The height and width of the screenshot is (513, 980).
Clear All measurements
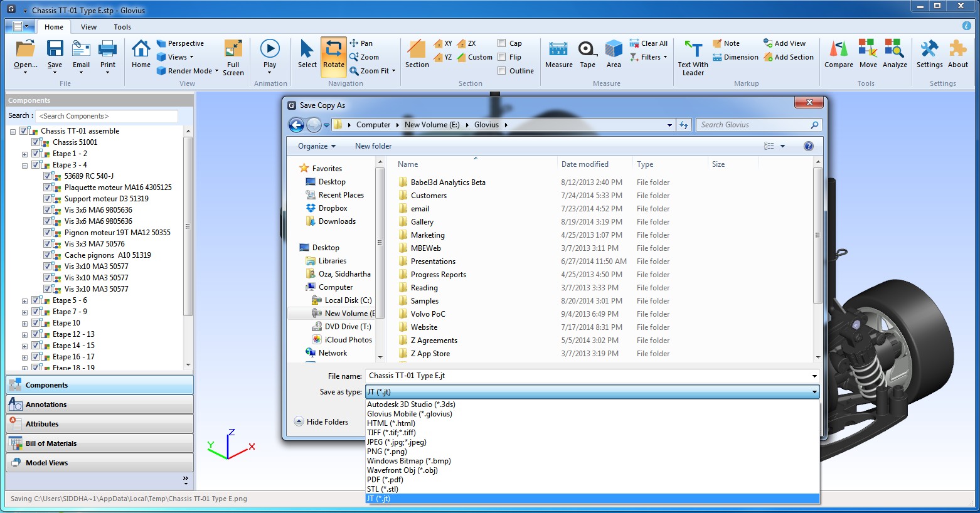[649, 43]
